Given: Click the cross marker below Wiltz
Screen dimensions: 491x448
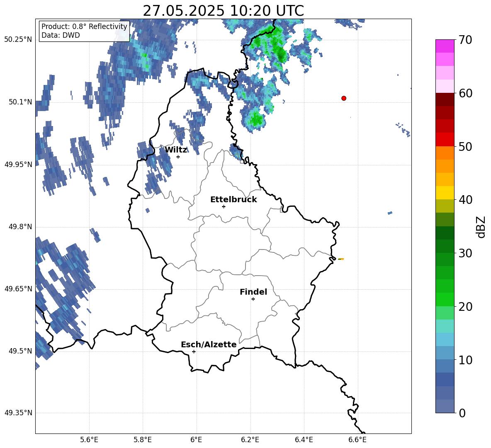Looking at the screenshot, I should pos(178,157).
